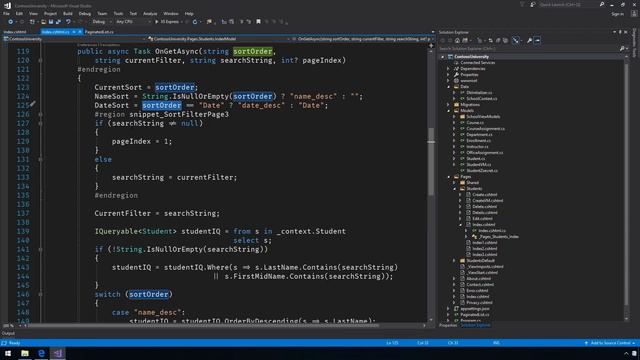Screen dimensions: 640x360
Task: Collapse the switch block at line 146
Action: [40, 294]
